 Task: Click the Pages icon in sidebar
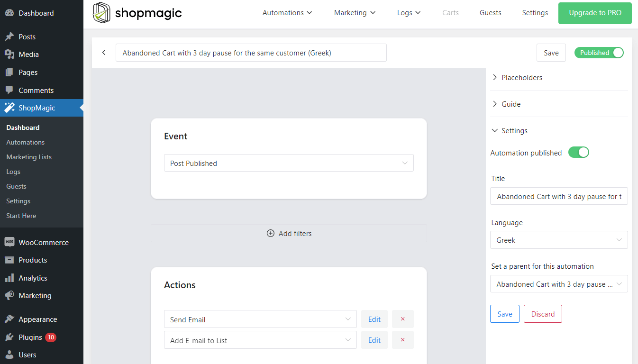point(9,73)
